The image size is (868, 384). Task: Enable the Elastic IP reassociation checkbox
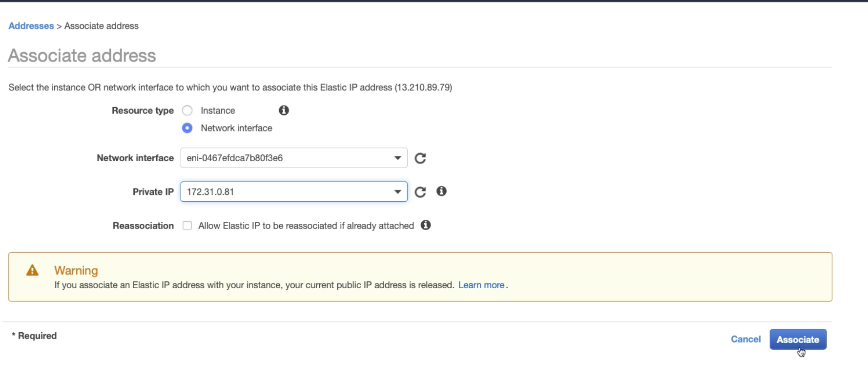[x=187, y=226]
